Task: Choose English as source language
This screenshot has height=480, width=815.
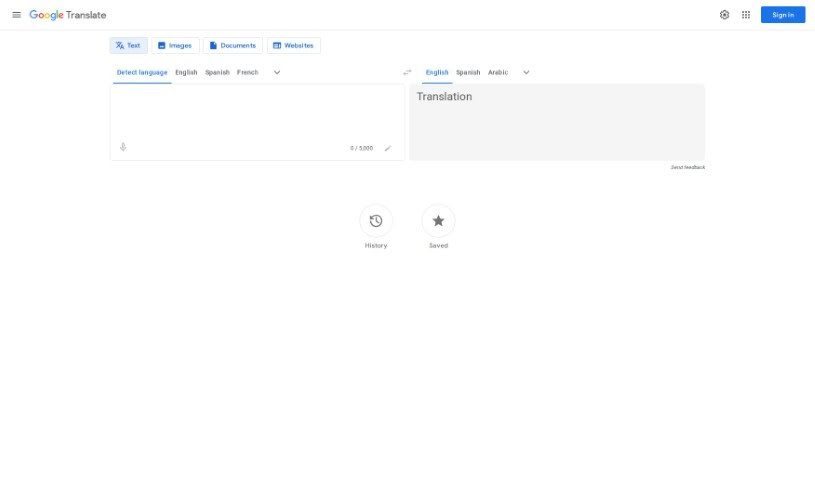Action: point(186,73)
